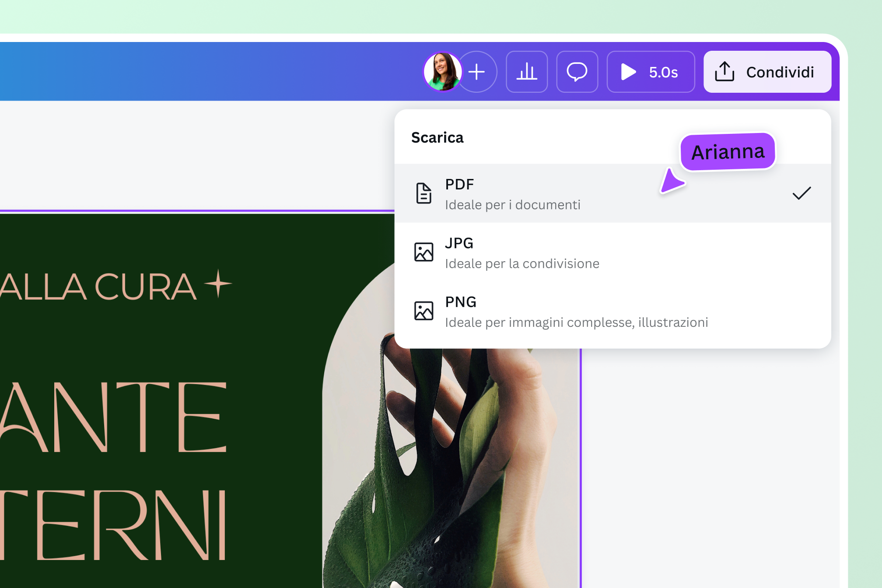This screenshot has width=882, height=588.
Task: Open comments speech bubble icon
Action: click(577, 72)
